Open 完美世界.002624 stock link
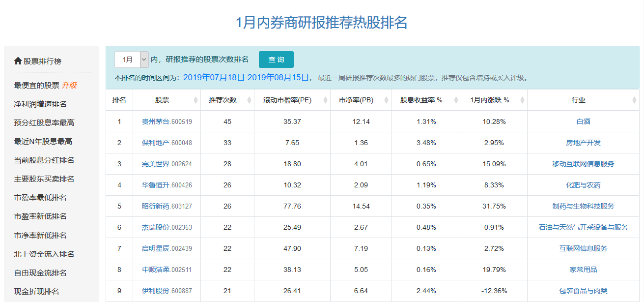This screenshot has width=644, height=302. point(167,164)
